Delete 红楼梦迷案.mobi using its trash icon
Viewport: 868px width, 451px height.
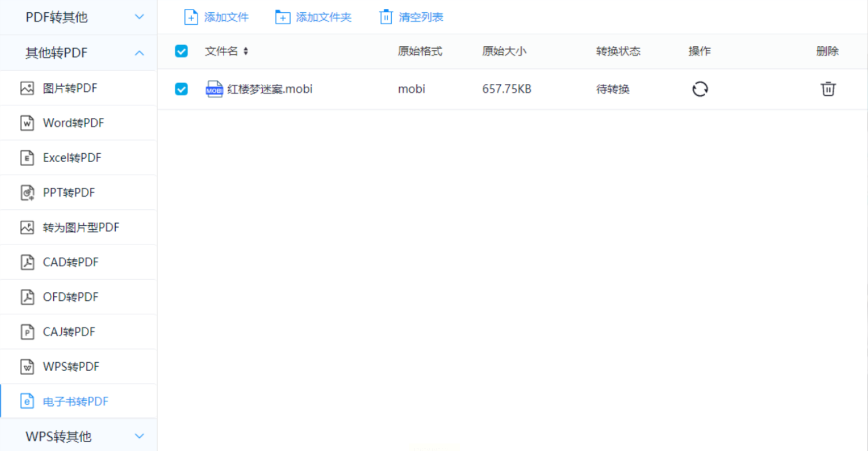click(x=828, y=89)
